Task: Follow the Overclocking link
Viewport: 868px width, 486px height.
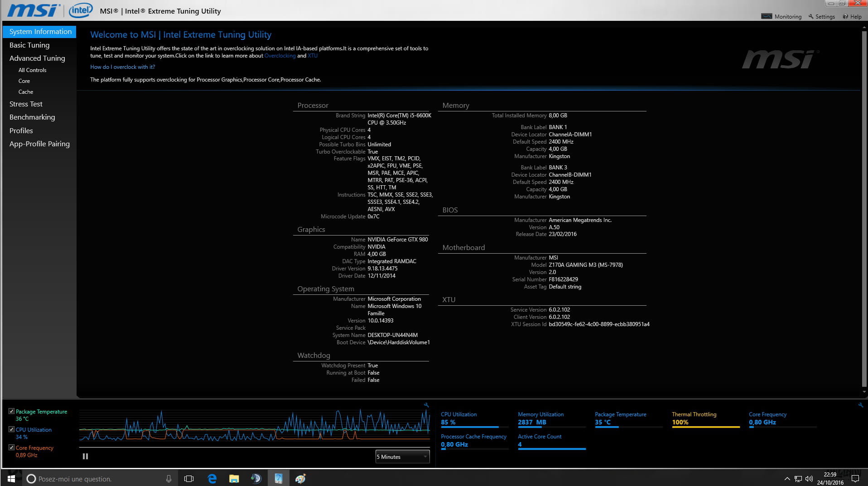Action: (x=280, y=56)
